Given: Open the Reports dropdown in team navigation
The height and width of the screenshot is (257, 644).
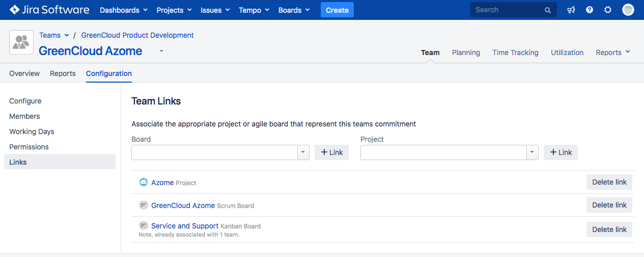Looking at the screenshot, I should point(613,53).
